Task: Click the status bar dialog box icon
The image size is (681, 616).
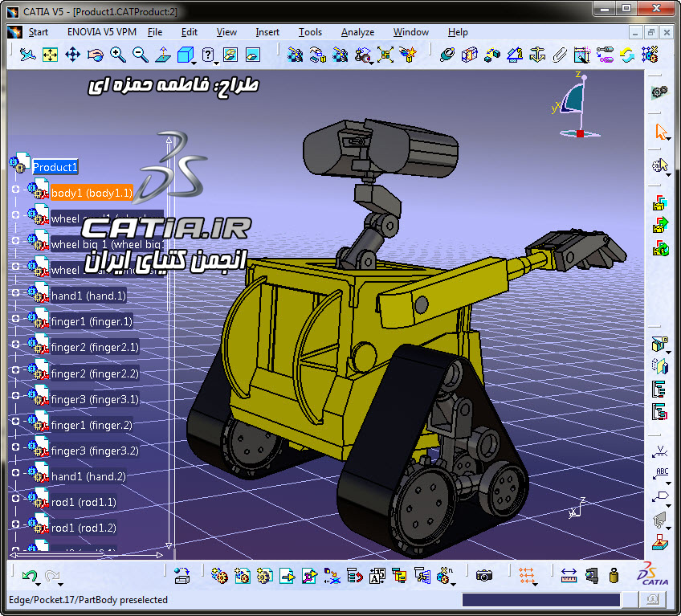Action: point(653,600)
